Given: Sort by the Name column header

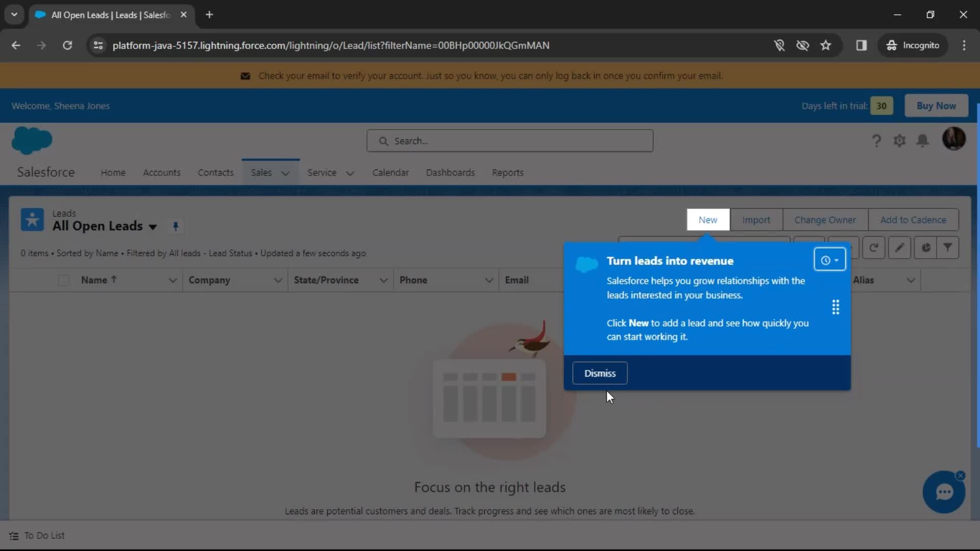Looking at the screenshot, I should (x=99, y=280).
